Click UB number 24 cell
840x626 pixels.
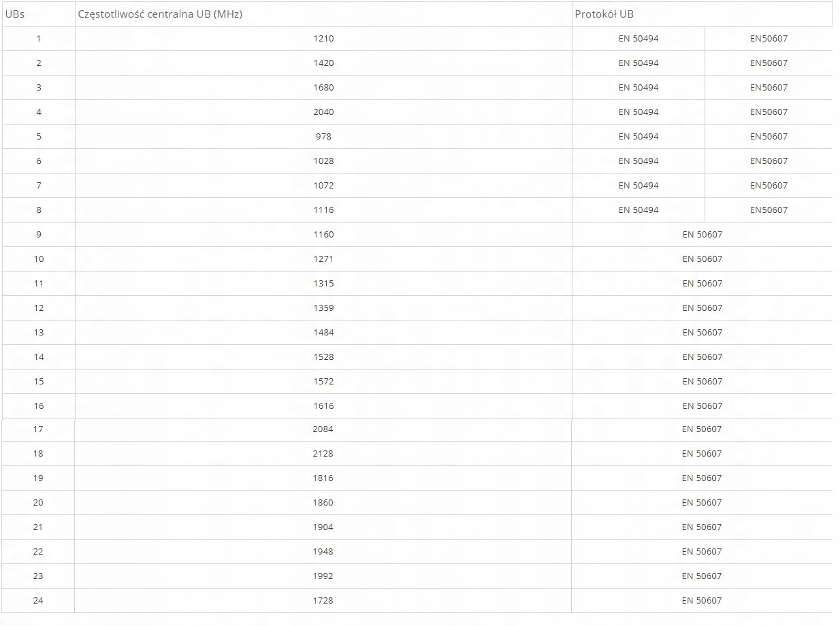[x=38, y=601]
